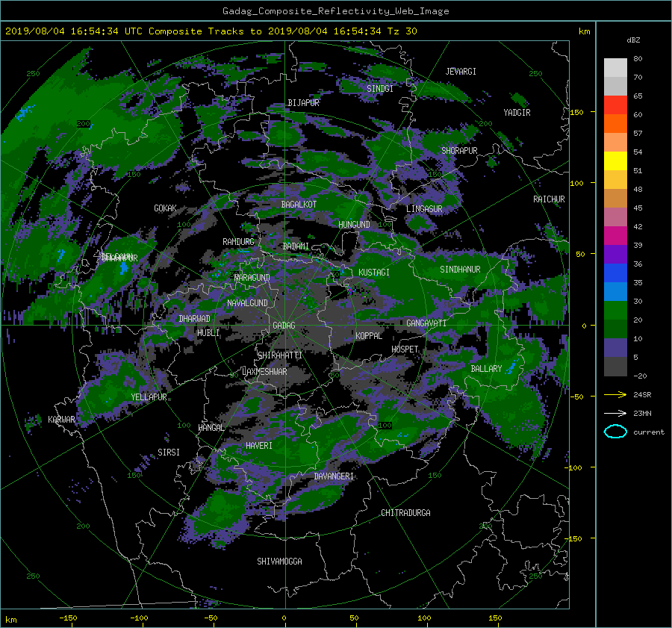Click the cyan current ellipse icon
The width and height of the screenshot is (672, 628).
coord(615,432)
